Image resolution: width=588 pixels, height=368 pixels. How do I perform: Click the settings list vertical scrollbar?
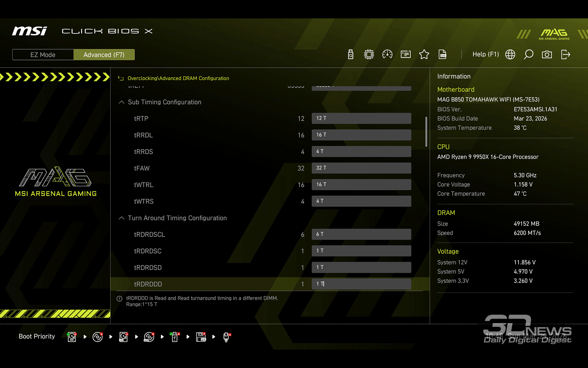426,132
